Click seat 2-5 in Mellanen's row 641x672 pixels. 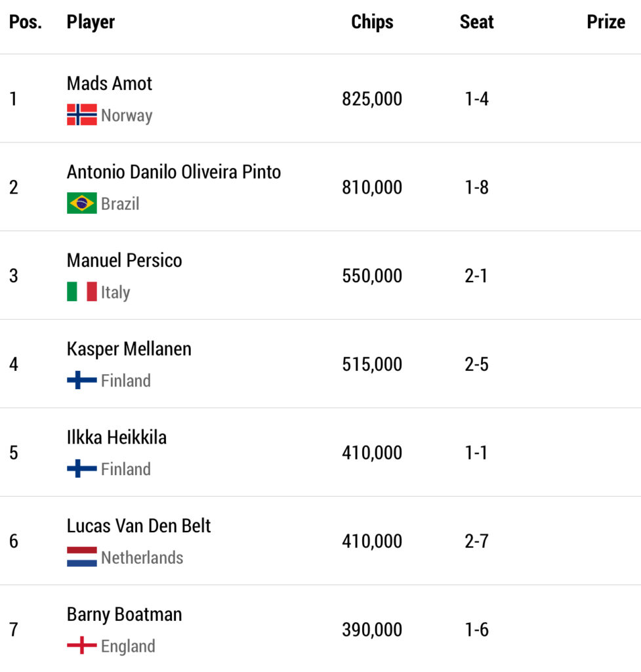click(x=476, y=364)
